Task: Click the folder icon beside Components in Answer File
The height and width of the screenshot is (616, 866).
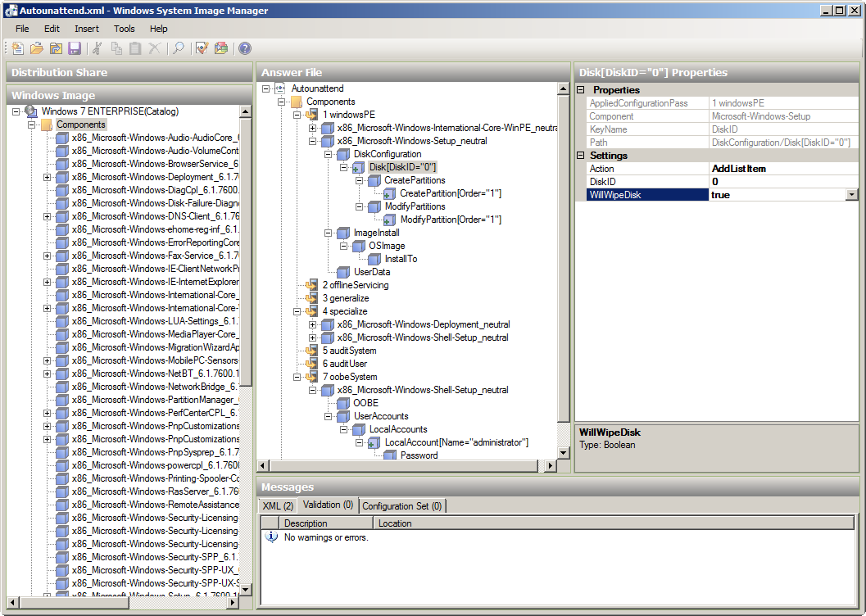Action: 297,102
